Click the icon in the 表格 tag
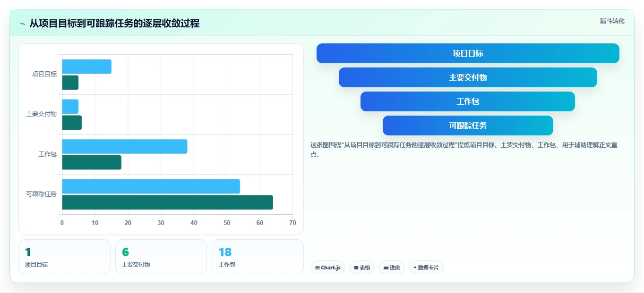The image size is (644, 293). pyautogui.click(x=356, y=268)
